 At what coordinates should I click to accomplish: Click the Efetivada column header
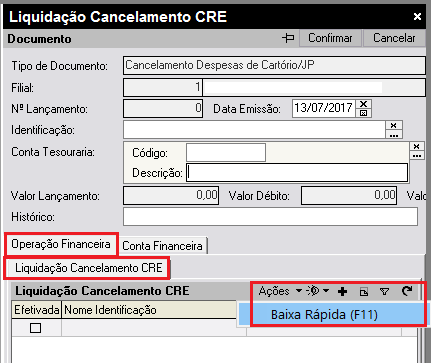pos(37,310)
